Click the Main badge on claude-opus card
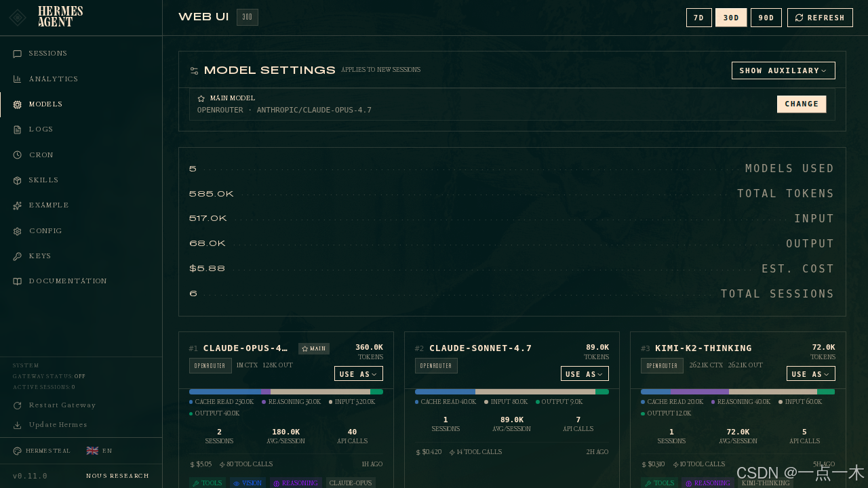 click(x=314, y=348)
